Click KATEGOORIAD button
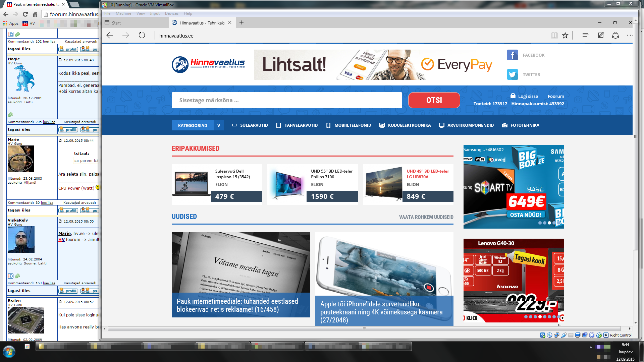Viewport: 644px width, 362px height. [193, 125]
